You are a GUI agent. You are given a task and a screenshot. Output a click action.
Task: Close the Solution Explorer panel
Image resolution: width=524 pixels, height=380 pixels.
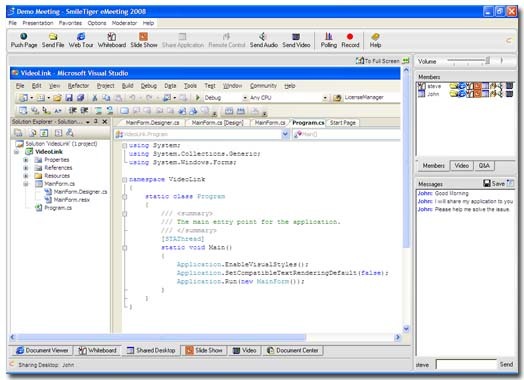[105, 122]
